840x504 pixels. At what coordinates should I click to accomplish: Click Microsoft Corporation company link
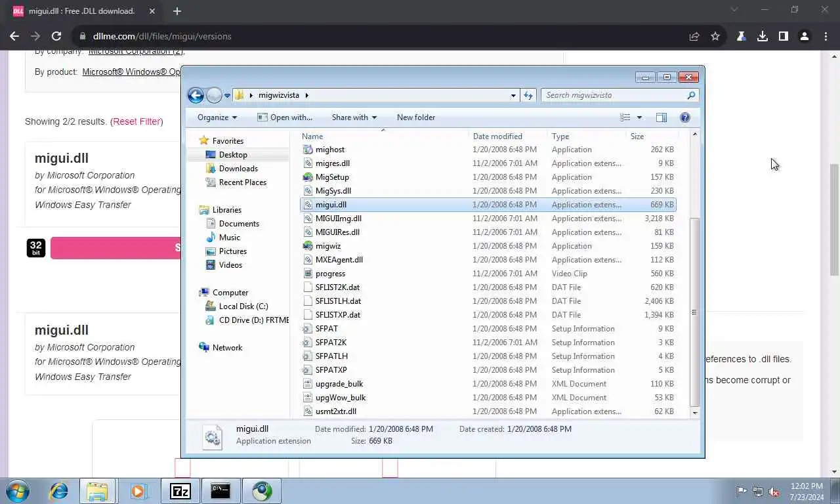[x=136, y=51]
